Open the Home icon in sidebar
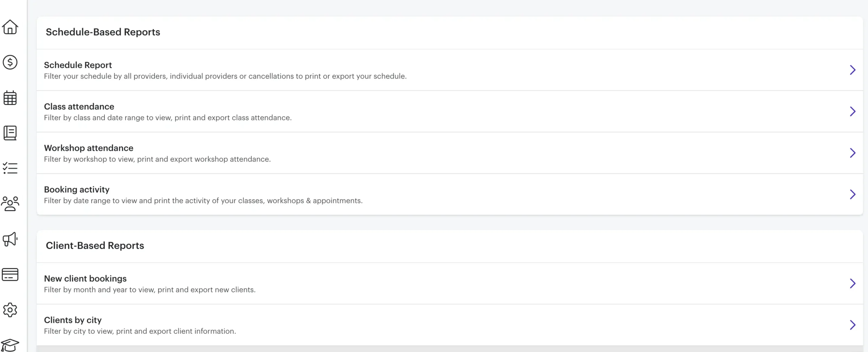The image size is (868, 352). tap(10, 27)
